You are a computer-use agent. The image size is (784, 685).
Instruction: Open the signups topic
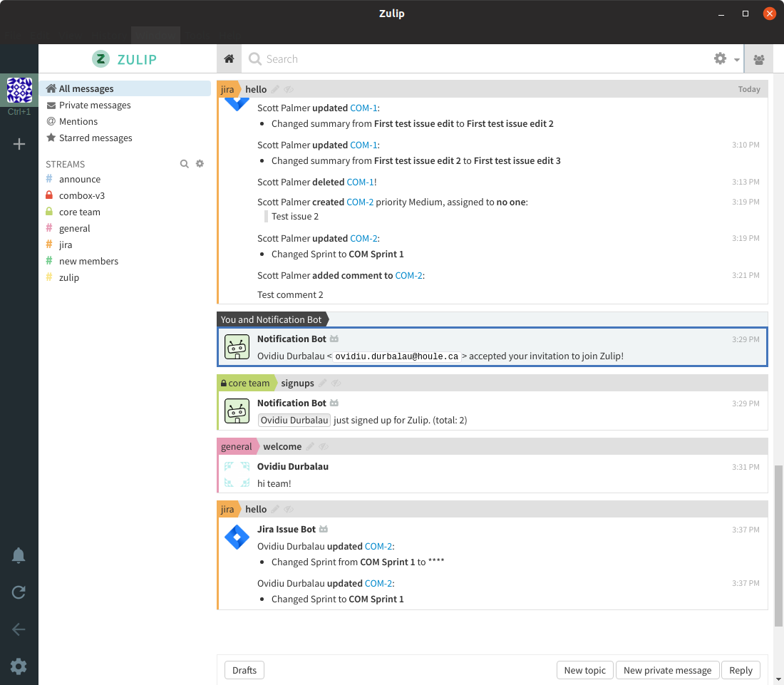pyautogui.click(x=297, y=383)
